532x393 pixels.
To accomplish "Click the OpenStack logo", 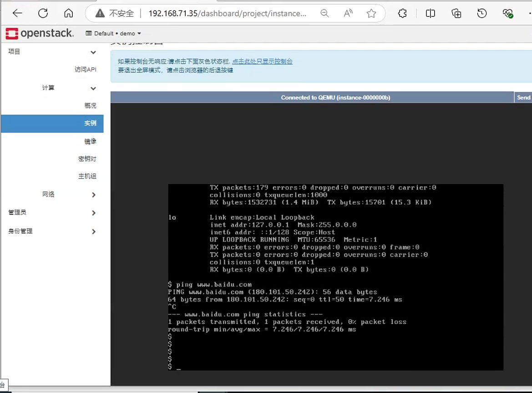I will click(x=39, y=33).
